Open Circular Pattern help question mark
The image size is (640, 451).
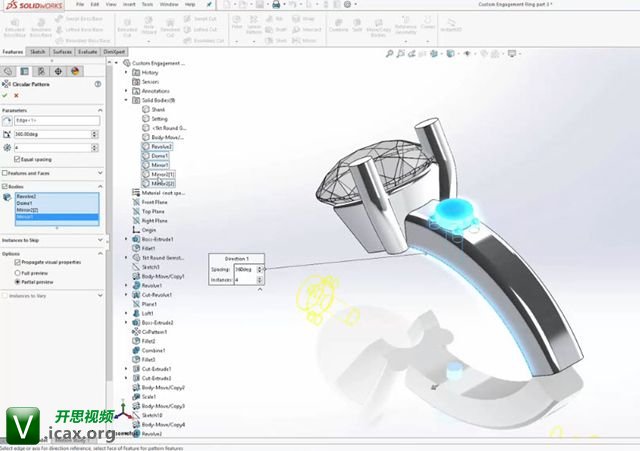point(98,84)
